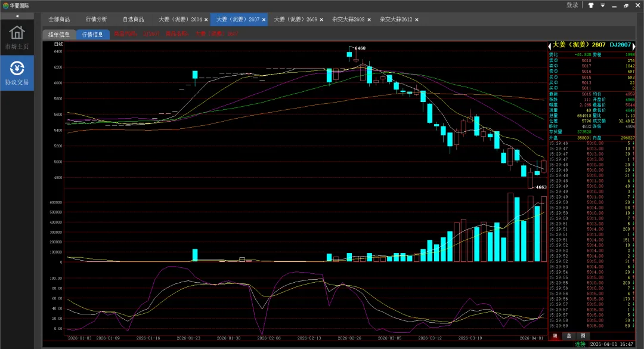Click the 卖③ price 5018

[x=586, y=60]
